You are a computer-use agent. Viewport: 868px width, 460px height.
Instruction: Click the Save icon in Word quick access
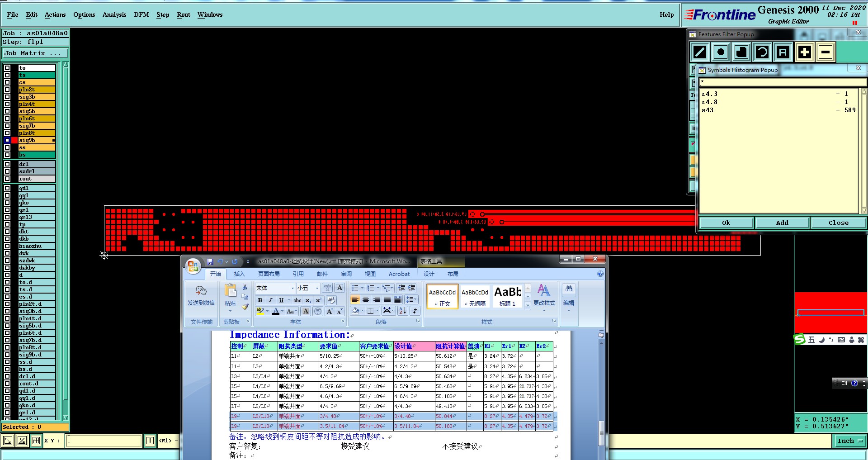click(210, 261)
